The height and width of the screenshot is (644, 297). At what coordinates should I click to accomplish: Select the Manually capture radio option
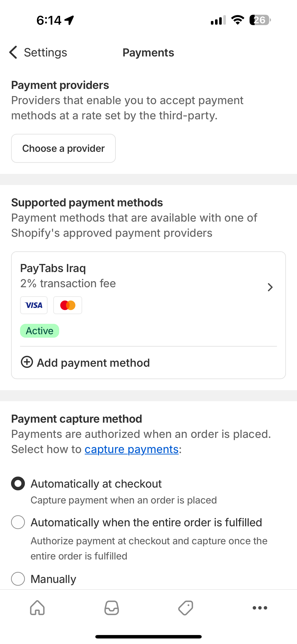click(x=18, y=579)
